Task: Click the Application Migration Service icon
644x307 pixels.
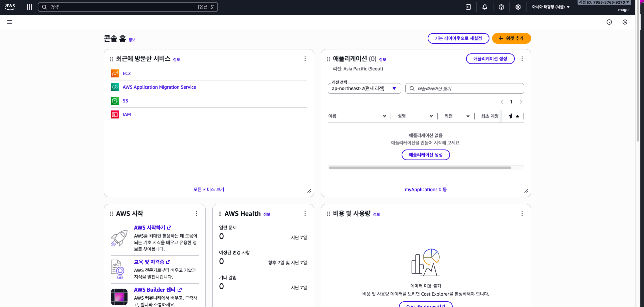Action: click(x=115, y=87)
